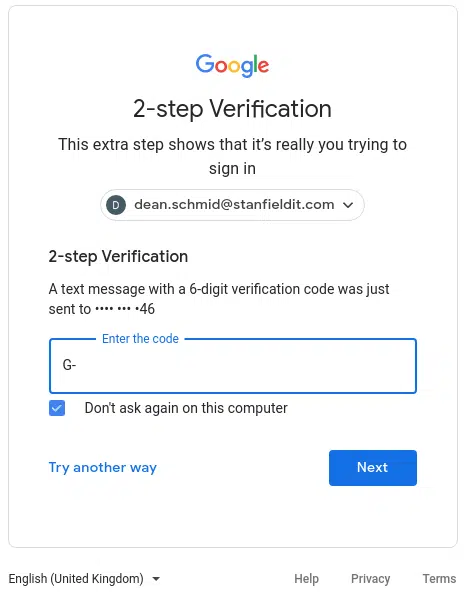This screenshot has height=605, width=469.
Task: Click the Don't ask again label text
Action: 186,408
